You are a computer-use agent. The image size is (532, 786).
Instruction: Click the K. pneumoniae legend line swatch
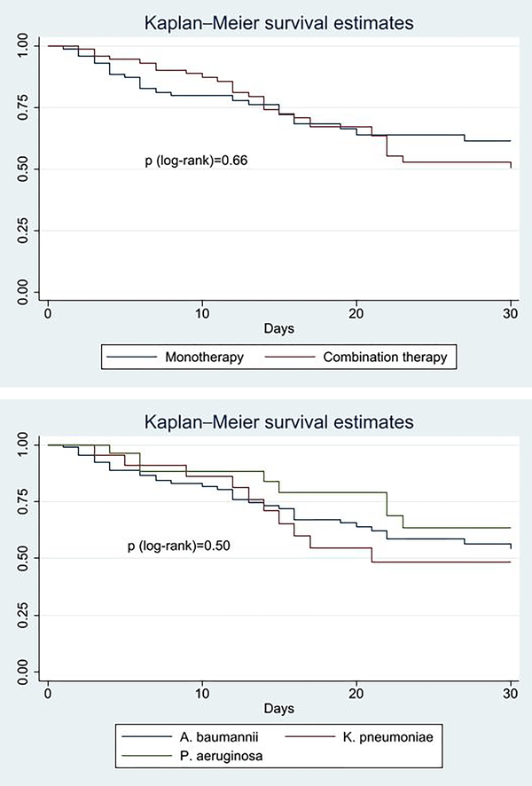310,736
